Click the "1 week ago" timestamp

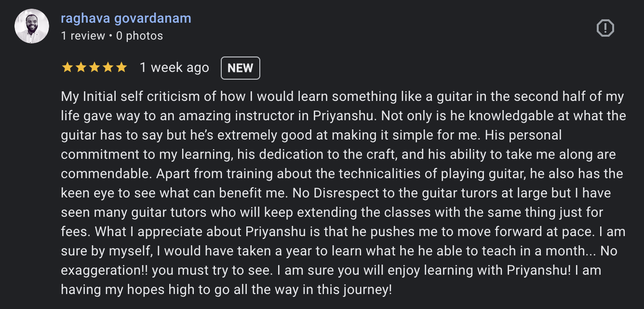(174, 68)
